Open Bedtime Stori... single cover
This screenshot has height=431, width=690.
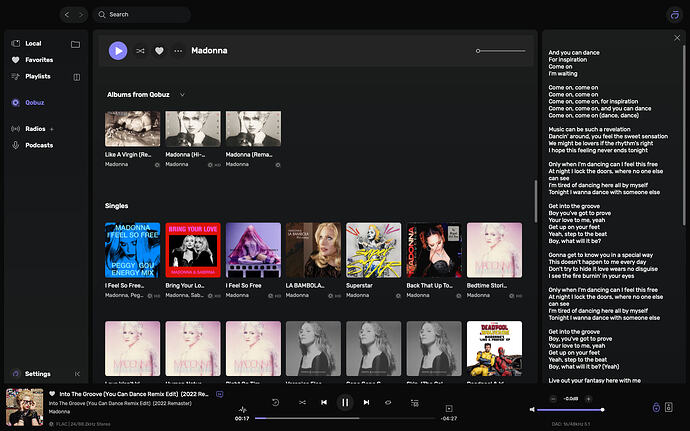coord(494,250)
